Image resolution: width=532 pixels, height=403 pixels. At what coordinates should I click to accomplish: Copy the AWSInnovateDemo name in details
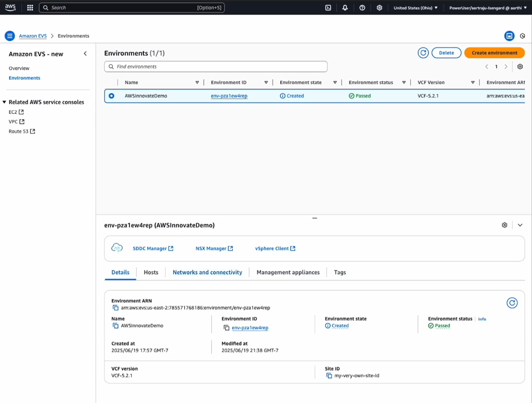tap(115, 326)
